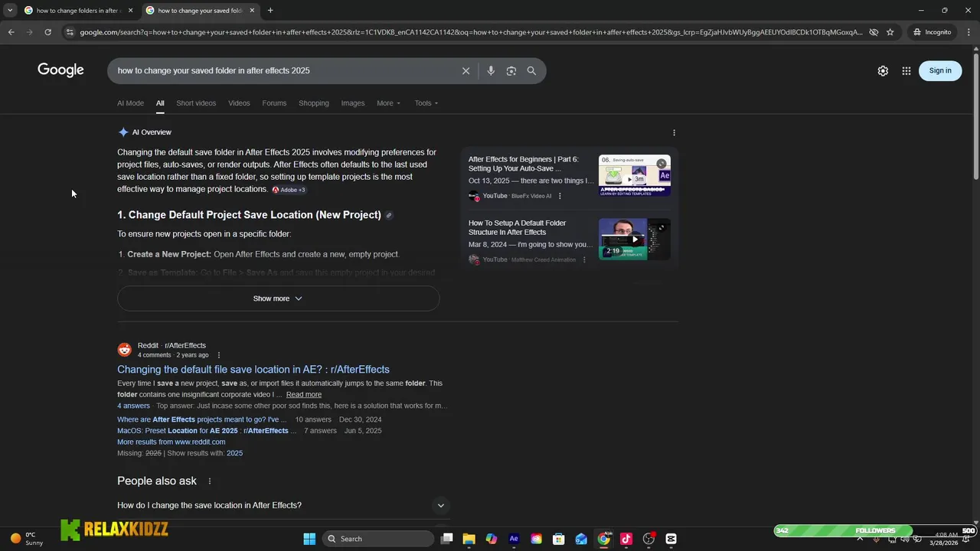Open People also ask options menu
Image resolution: width=980 pixels, height=551 pixels.
[209, 481]
